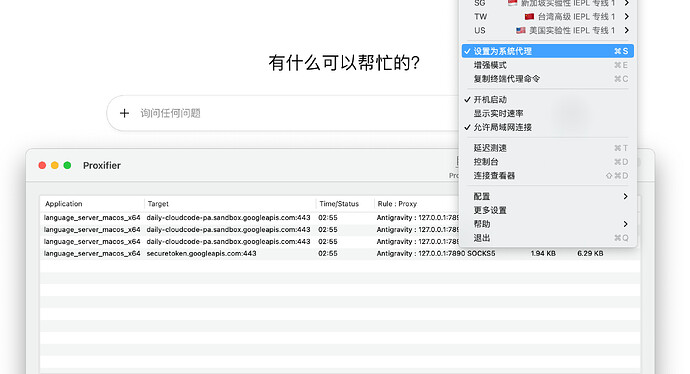Screen dimensions: 690x374
Task: Run 延迟测速 from the menu
Action: 547,148
